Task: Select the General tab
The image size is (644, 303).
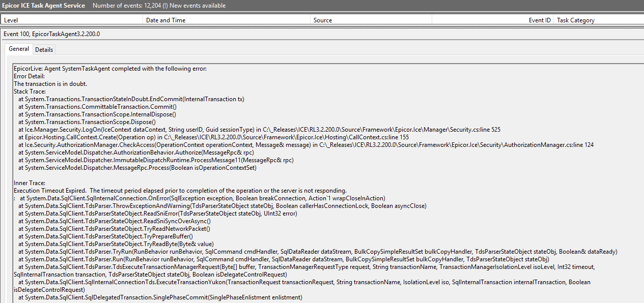Action: 19,49
